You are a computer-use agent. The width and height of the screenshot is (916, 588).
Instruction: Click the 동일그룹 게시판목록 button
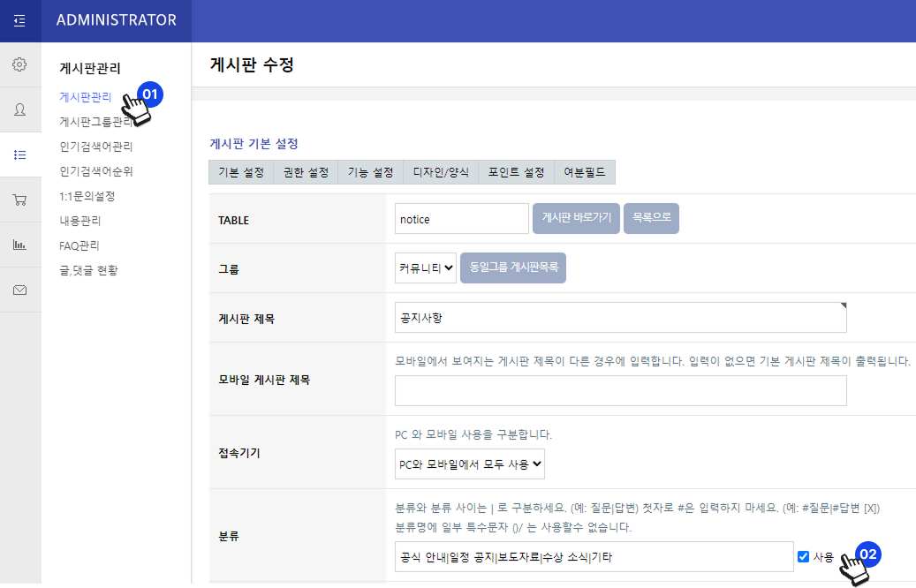(512, 268)
